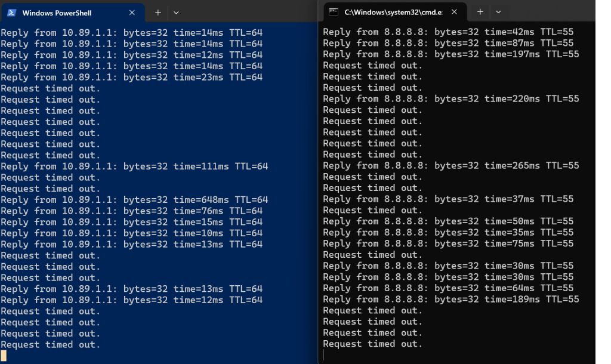Image resolution: width=611 pixels, height=364 pixels.
Task: Click the PowerShell cursor block at the prompt
Action: point(4,356)
